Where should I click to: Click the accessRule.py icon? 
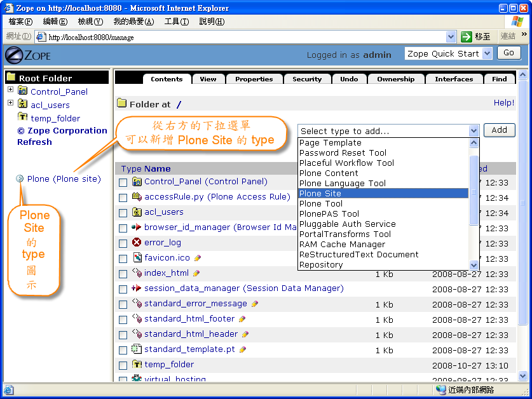tap(137, 197)
